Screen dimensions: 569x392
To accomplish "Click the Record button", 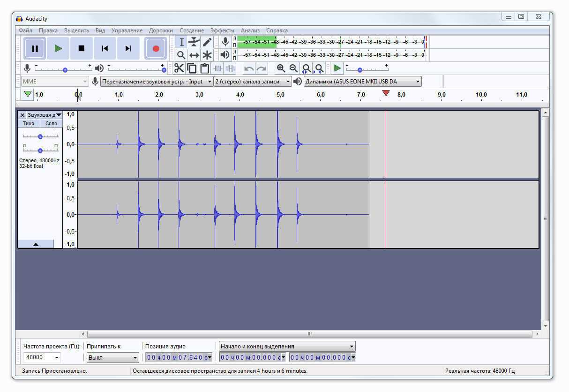I will click(156, 48).
